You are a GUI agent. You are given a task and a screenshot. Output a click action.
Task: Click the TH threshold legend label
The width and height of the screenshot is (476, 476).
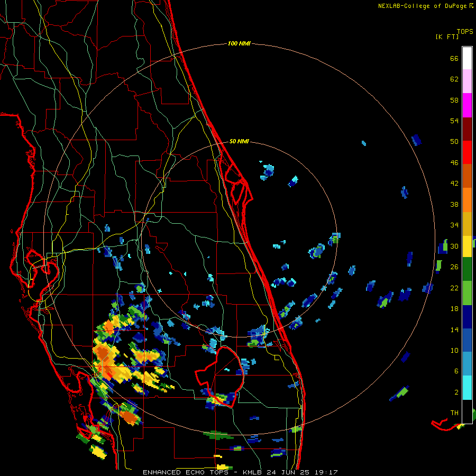454,413
